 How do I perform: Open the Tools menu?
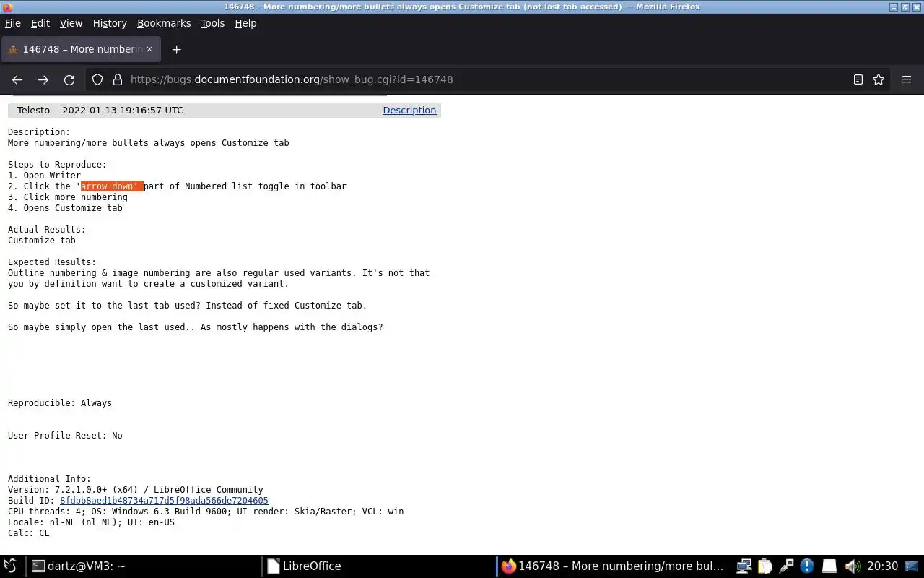(x=213, y=23)
